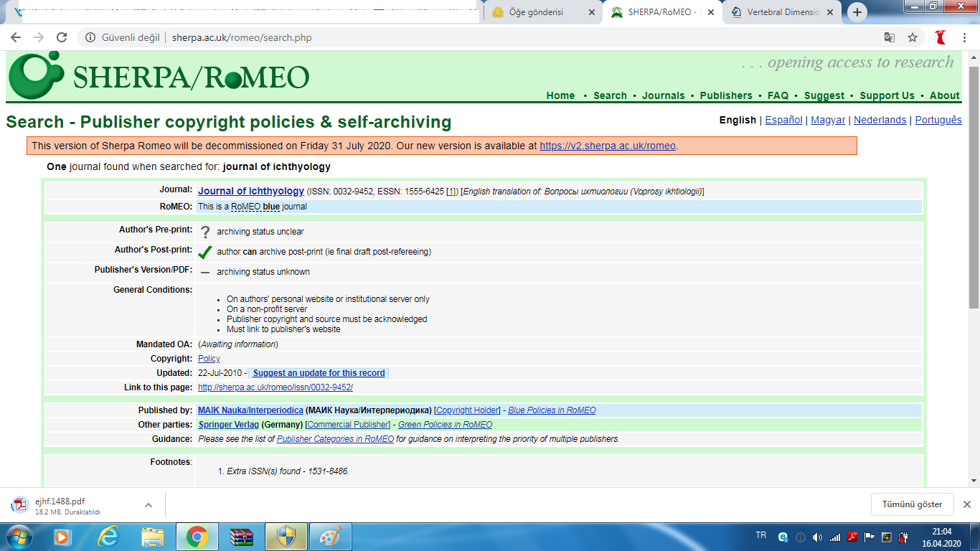Click the SHERPA/RoMEO logo
Image resolution: width=980 pixels, height=551 pixels.
(159, 76)
